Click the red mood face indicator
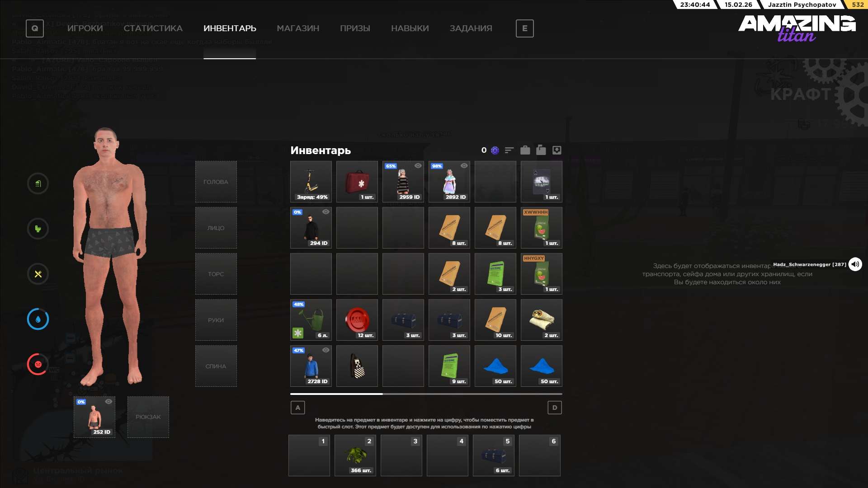 click(x=38, y=364)
